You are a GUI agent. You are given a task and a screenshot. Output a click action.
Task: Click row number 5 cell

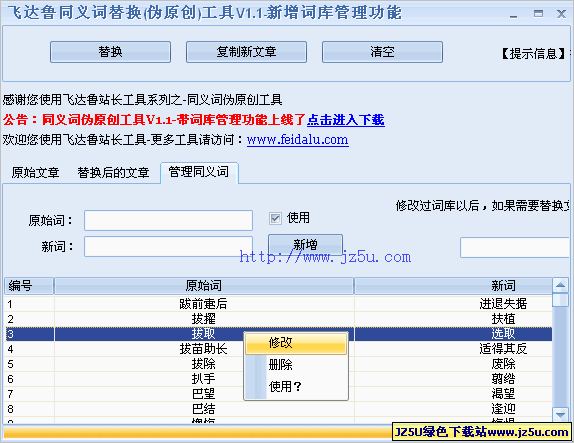pos(29,364)
